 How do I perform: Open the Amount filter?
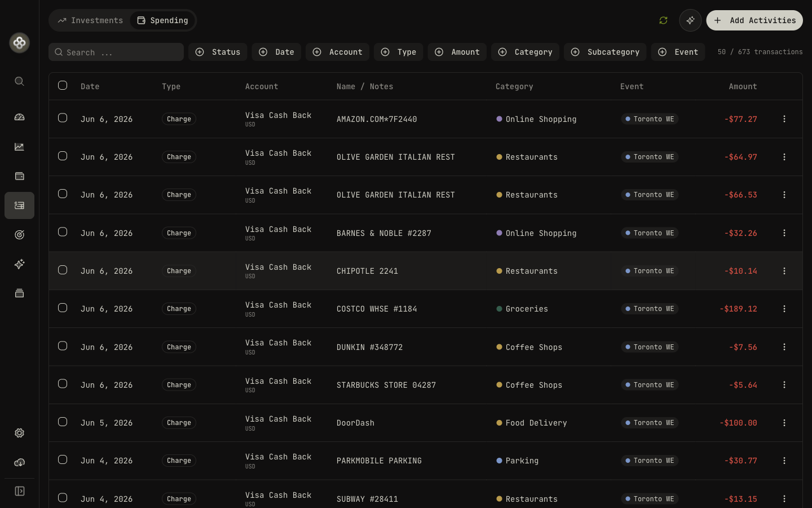tap(457, 52)
